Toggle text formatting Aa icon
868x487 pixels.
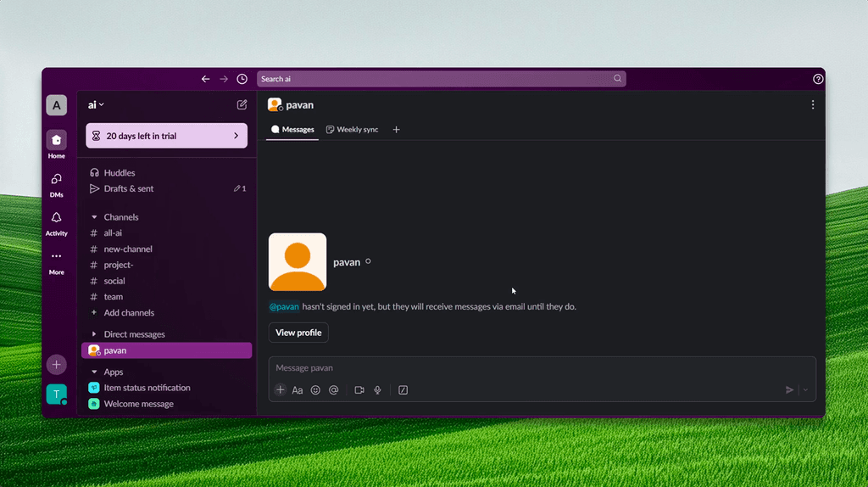pyautogui.click(x=298, y=390)
